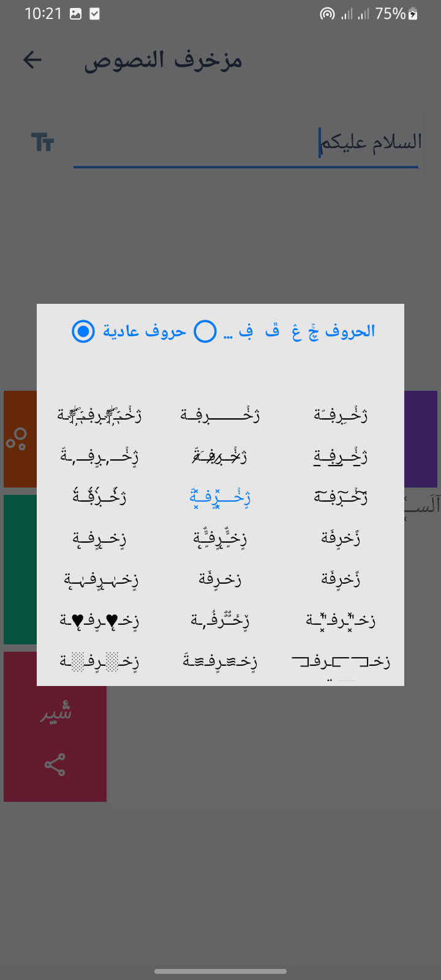Select the الحروف چ ڠ ڤ radio option
The width and height of the screenshot is (441, 980).
(205, 331)
